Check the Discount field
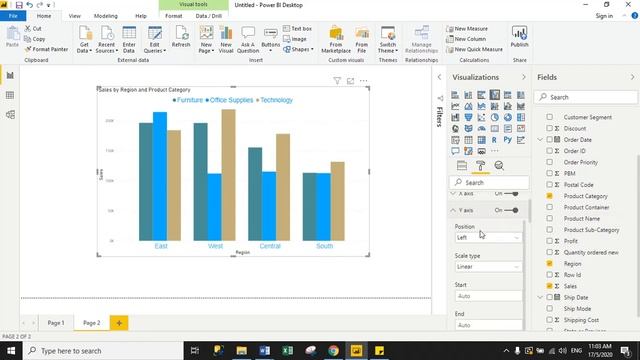Image resolution: width=640 pixels, height=360 pixels. coord(549,128)
